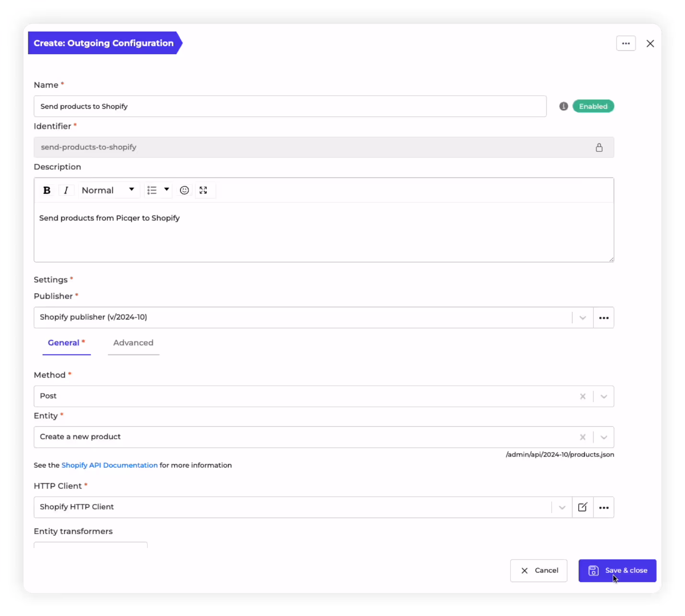This screenshot has height=616, width=685.
Task: Open the Create a new product combo box
Action: pos(324,437)
